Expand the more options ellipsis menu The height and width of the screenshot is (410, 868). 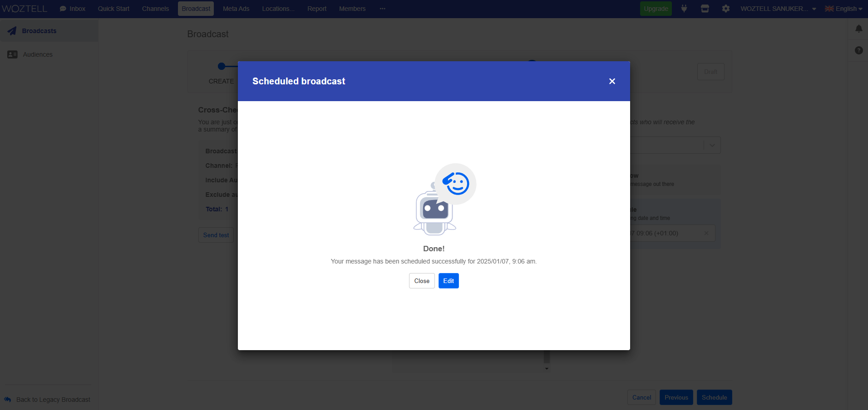[383, 9]
